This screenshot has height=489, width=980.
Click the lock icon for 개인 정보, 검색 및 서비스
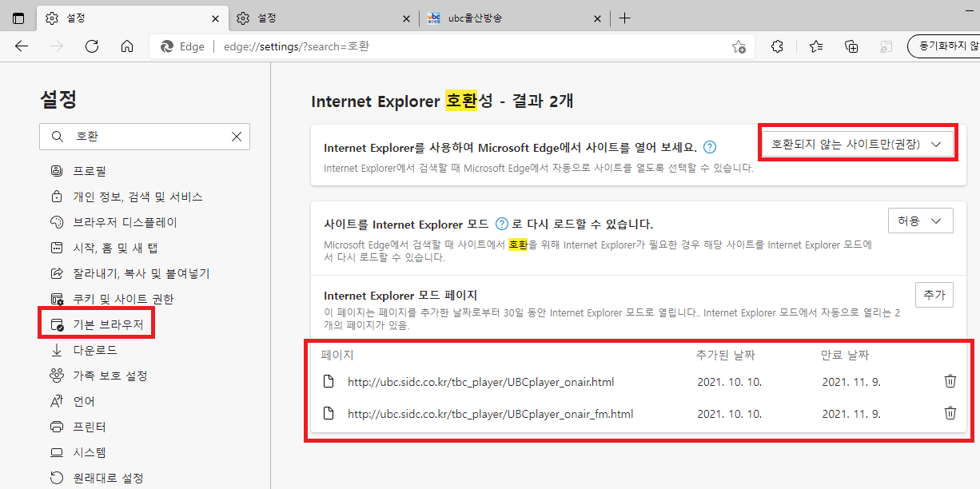[57, 197]
